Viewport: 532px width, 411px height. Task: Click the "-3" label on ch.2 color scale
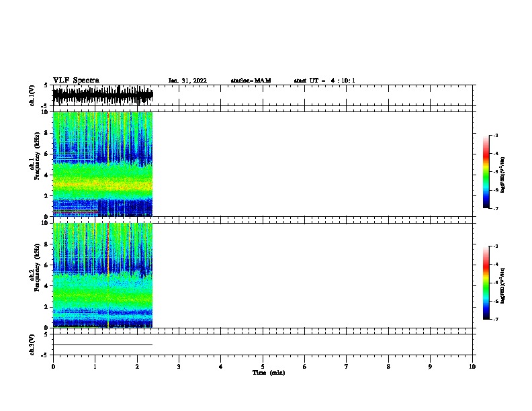pos(495,246)
